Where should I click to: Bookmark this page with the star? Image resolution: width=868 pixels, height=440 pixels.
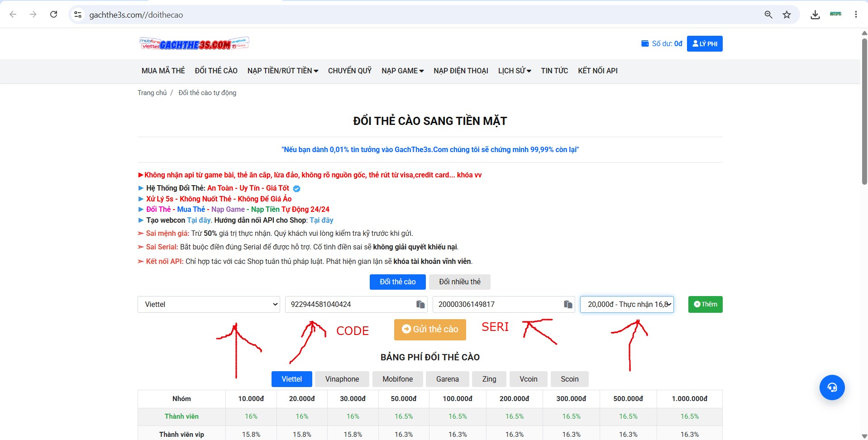coord(787,14)
